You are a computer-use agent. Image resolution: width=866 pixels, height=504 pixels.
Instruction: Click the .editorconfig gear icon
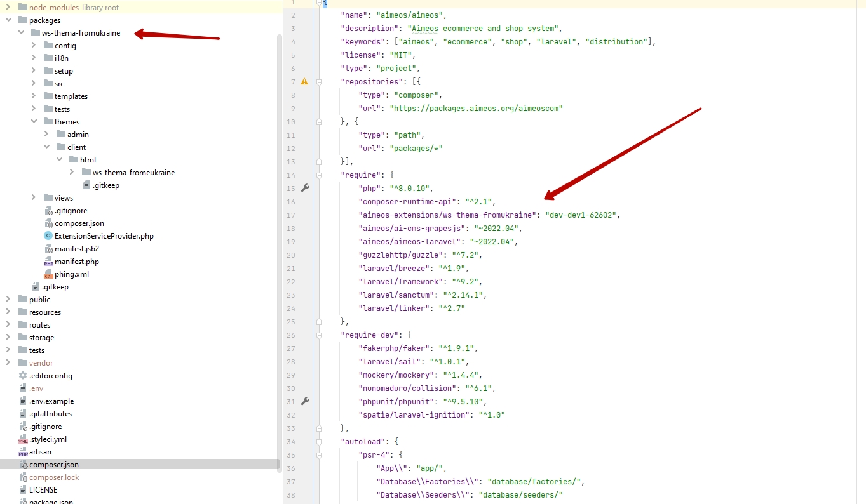coord(23,376)
